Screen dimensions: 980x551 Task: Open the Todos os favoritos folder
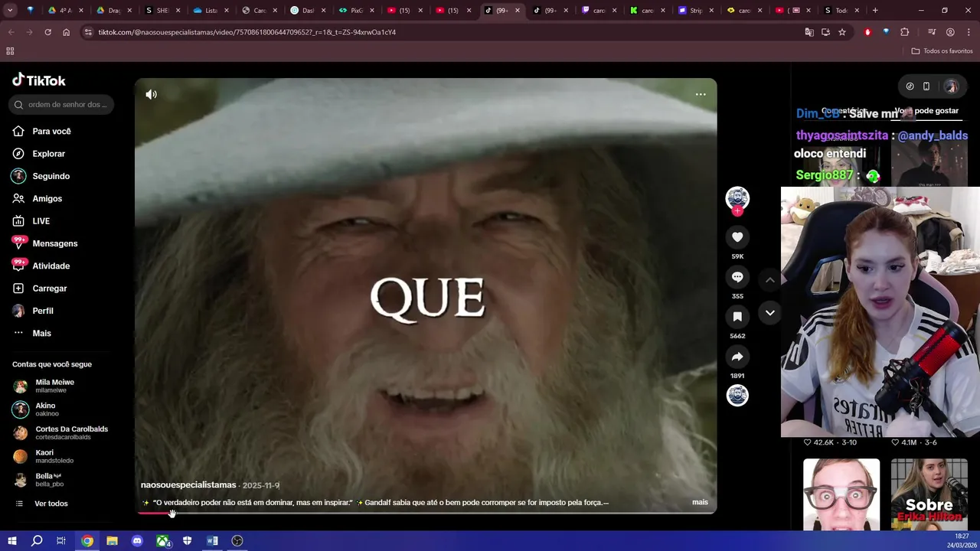(x=942, y=51)
